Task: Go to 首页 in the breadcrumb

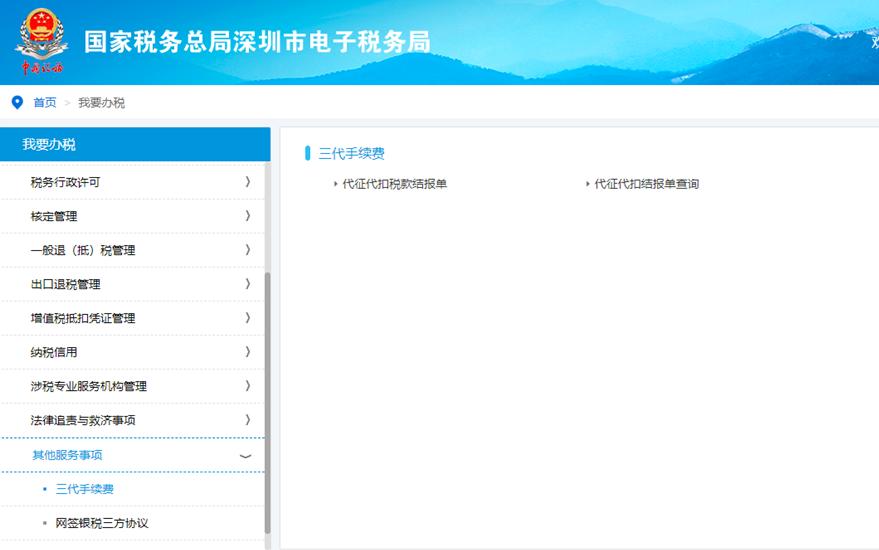Action: [x=45, y=103]
